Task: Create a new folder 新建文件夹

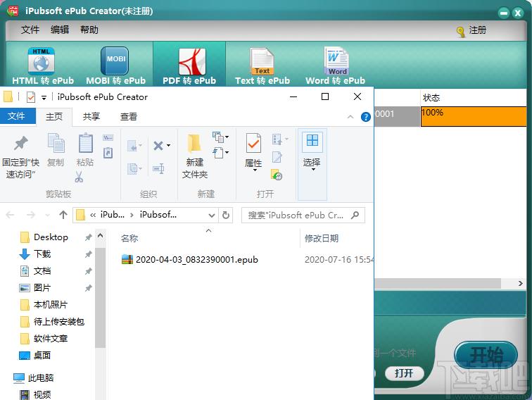Action: [x=195, y=156]
